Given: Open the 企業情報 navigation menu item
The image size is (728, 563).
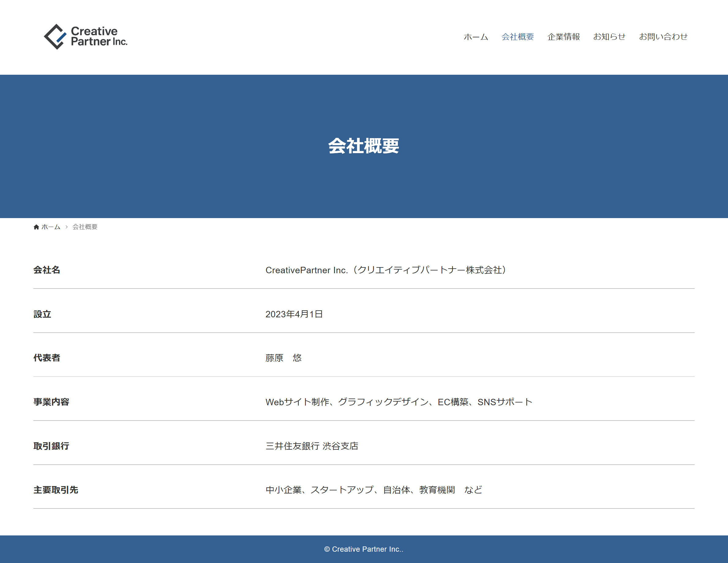Looking at the screenshot, I should (563, 37).
